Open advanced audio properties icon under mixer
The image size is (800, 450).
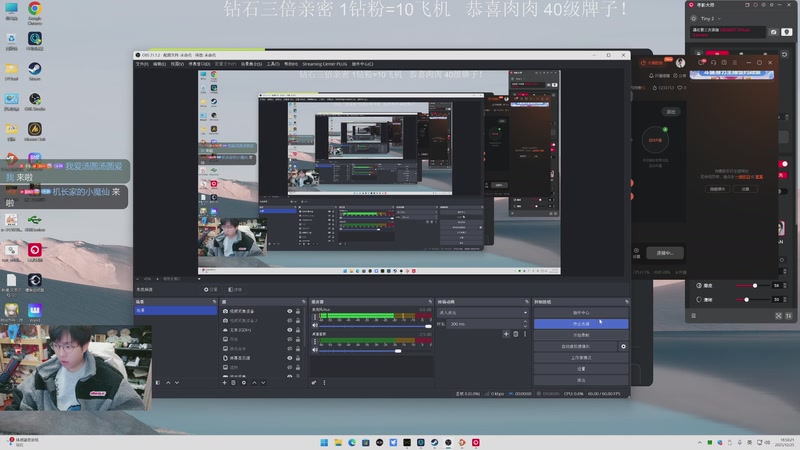point(314,383)
